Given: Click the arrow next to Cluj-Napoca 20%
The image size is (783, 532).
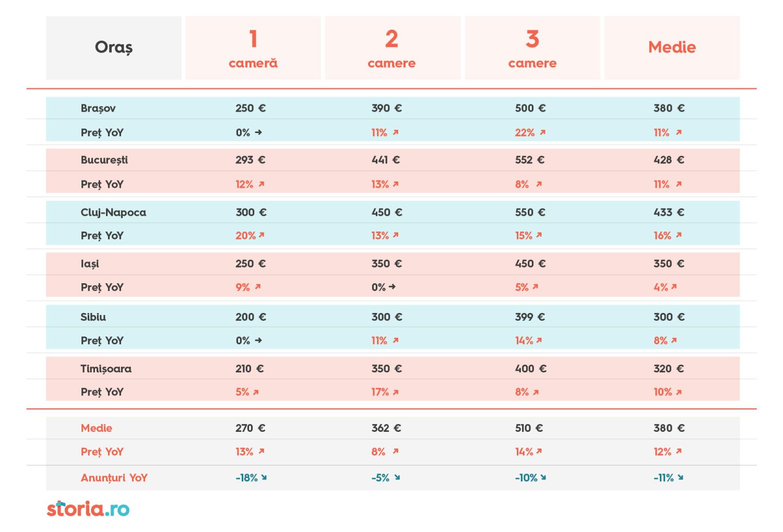Looking at the screenshot, I should 262,235.
